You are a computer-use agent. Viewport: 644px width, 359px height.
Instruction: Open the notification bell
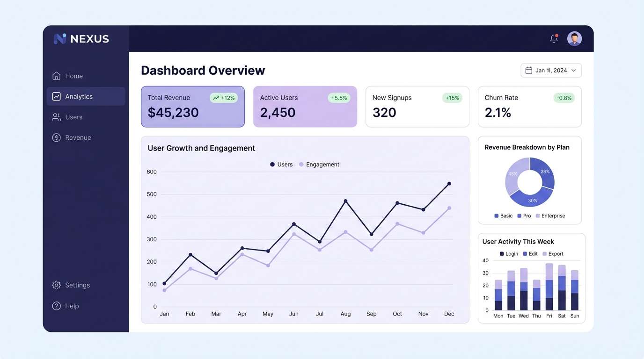553,39
